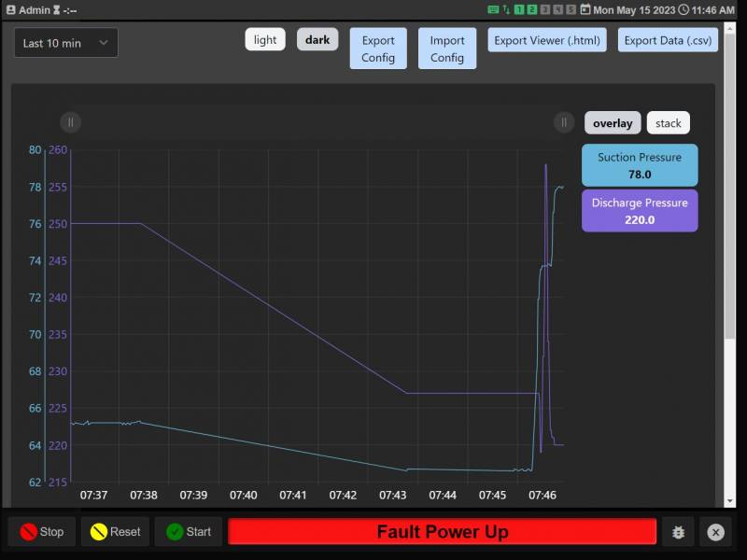Click the bug debug icon

(679, 532)
